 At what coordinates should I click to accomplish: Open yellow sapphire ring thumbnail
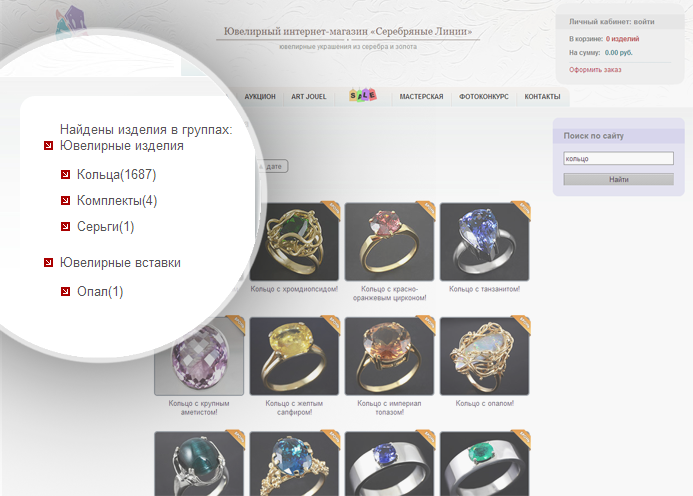294,356
